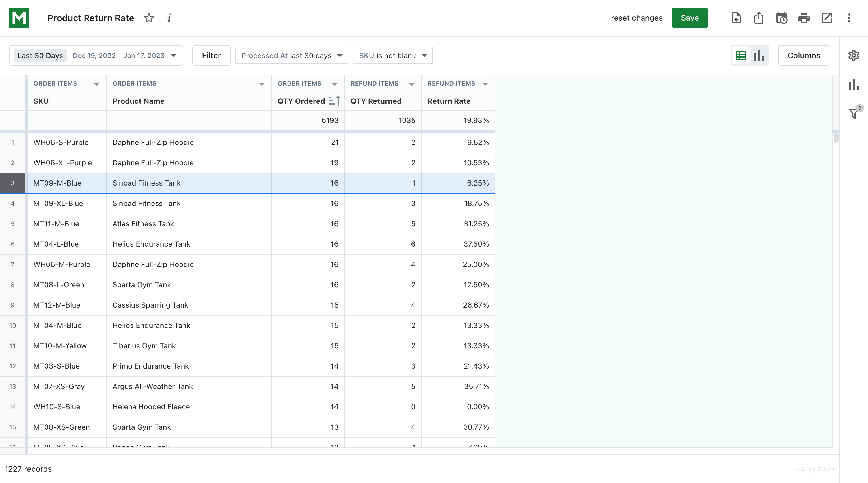Click Product Name column header
868x483 pixels.
[139, 101]
